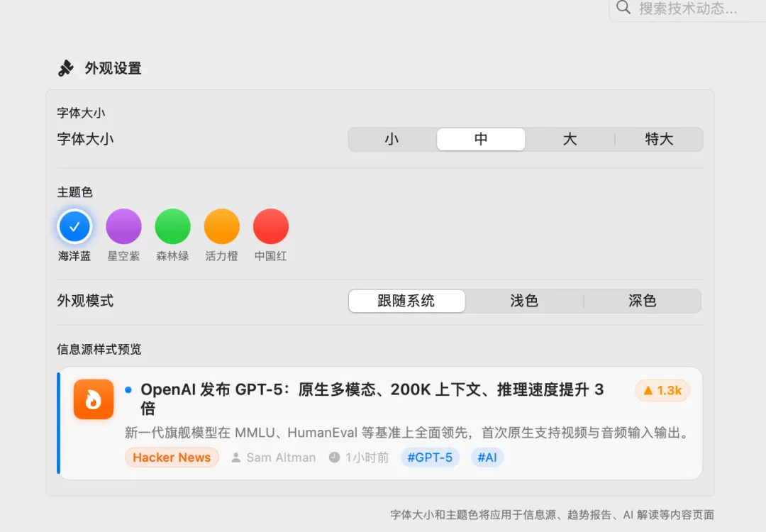Image resolution: width=766 pixels, height=532 pixels.
Task: Click the Sam Altman author name
Action: point(281,458)
